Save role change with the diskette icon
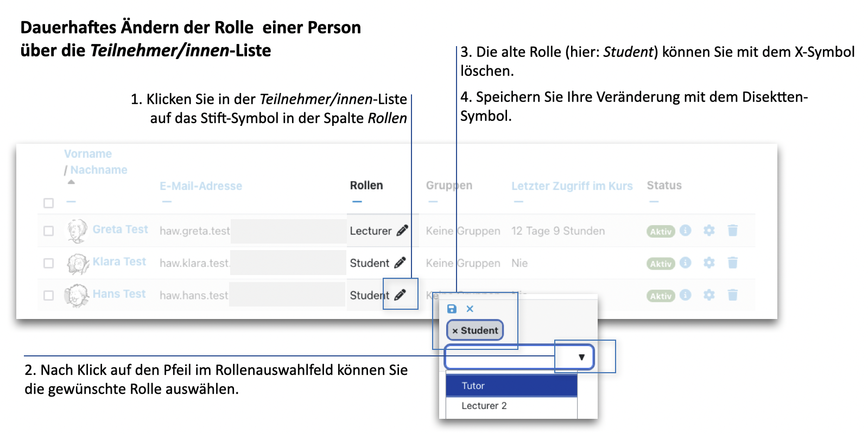Screen dimensions: 868x434 pyautogui.click(x=452, y=309)
